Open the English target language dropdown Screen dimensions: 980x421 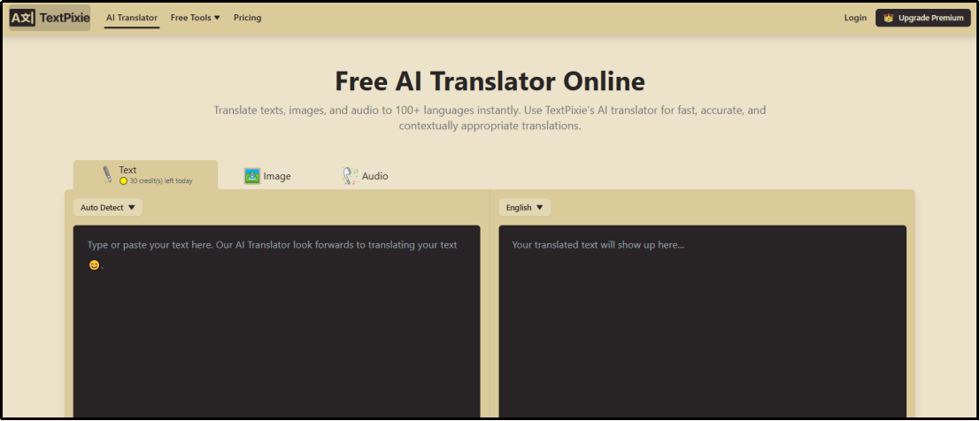[524, 208]
